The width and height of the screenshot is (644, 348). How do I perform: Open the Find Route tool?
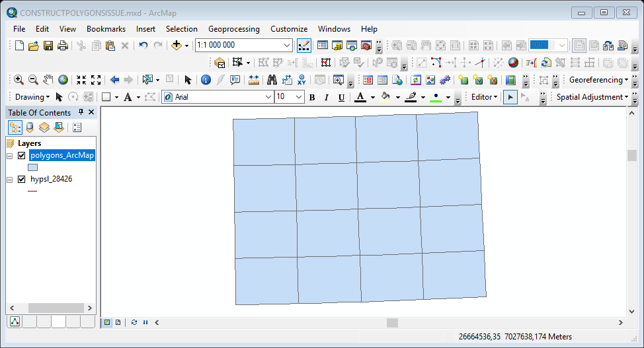(287, 80)
